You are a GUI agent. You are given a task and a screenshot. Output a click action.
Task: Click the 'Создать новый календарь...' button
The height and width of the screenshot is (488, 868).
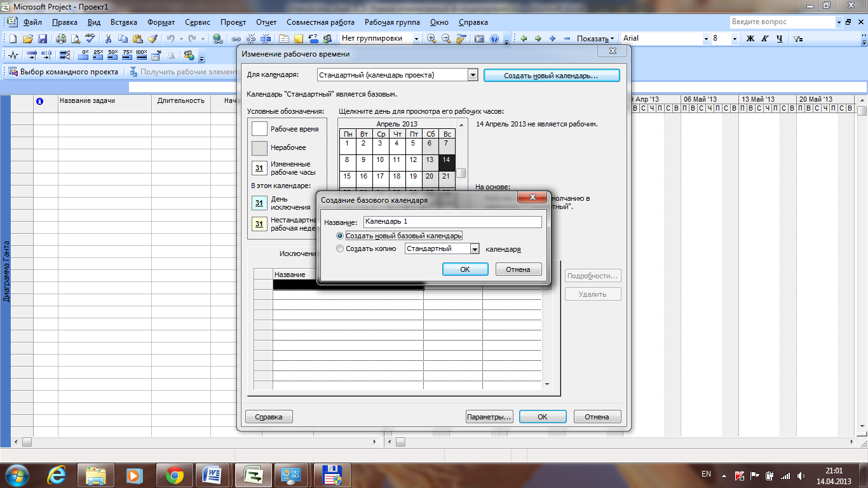[x=551, y=75]
